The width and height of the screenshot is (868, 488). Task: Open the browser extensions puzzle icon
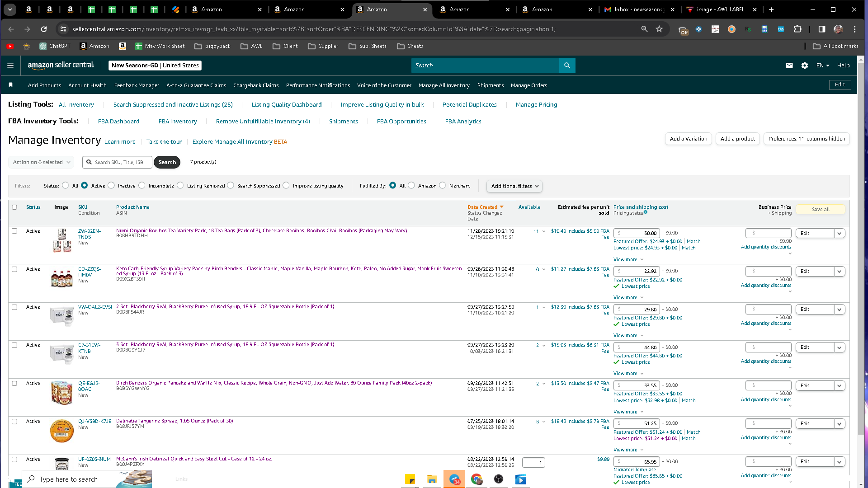click(x=797, y=29)
